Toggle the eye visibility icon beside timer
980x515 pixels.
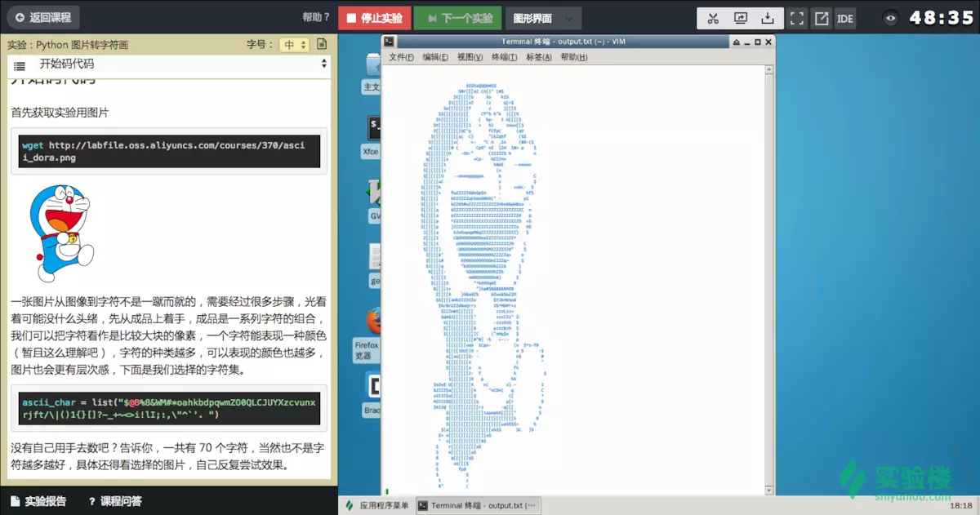click(890, 18)
